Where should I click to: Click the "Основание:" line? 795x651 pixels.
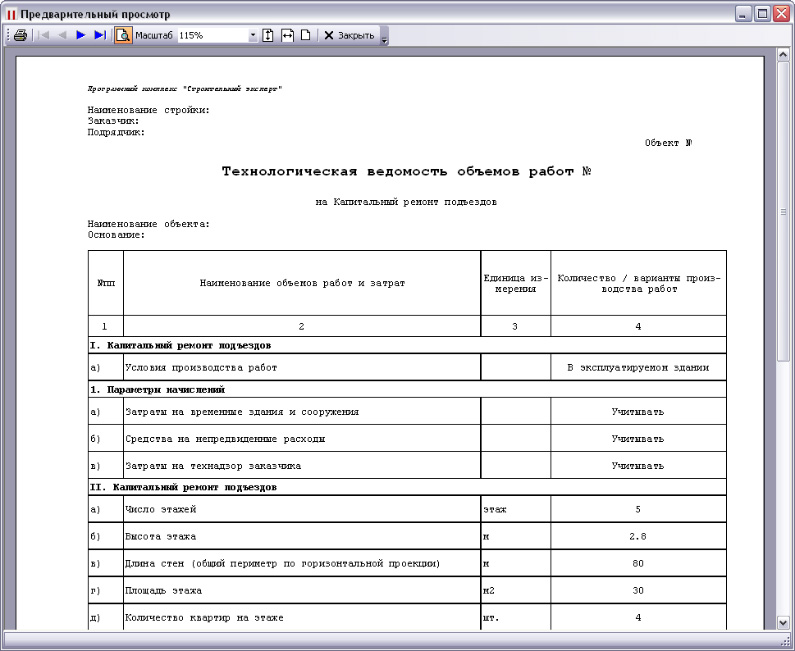coord(116,235)
